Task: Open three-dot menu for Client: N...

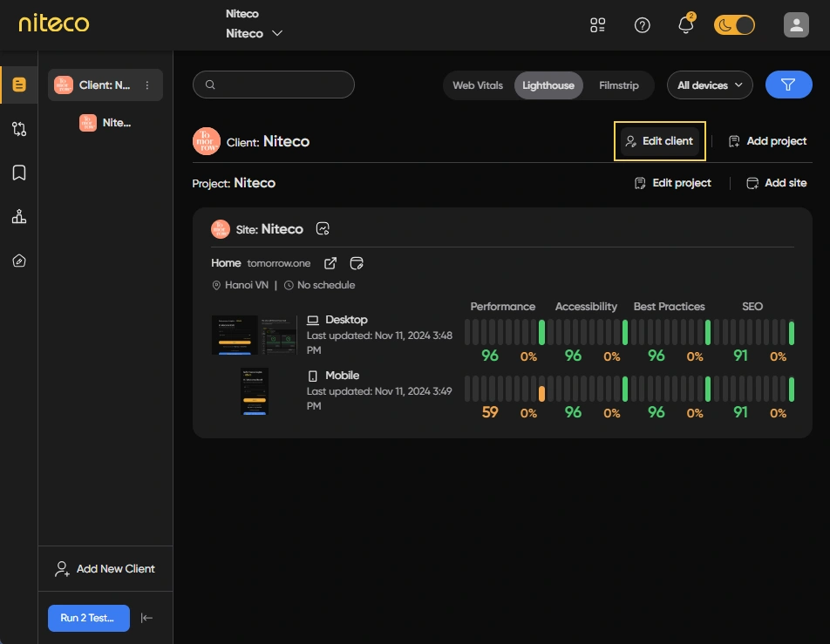Action: (147, 85)
